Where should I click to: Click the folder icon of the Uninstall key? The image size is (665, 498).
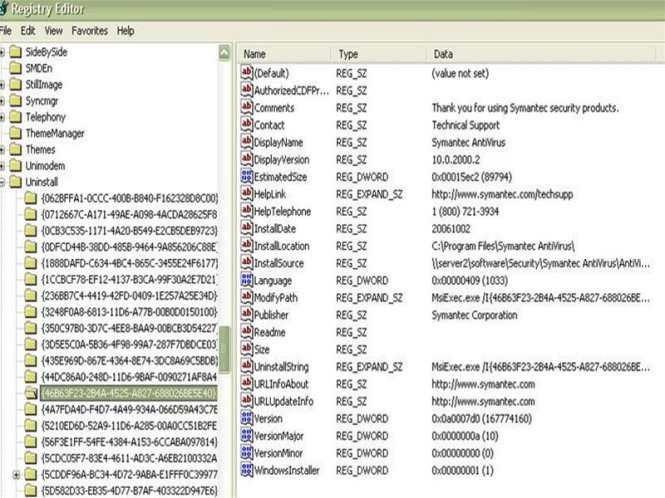(x=15, y=182)
